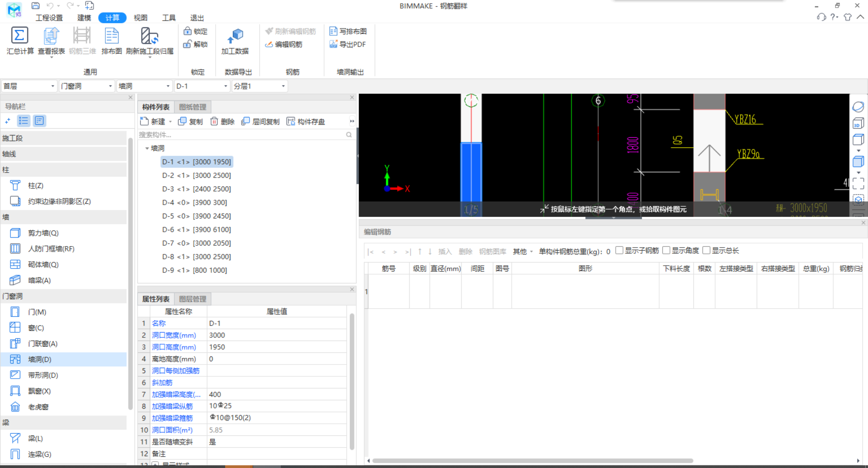Image resolution: width=868 pixels, height=468 pixels.
Task: Save project with the save icon
Action: tap(35, 5)
